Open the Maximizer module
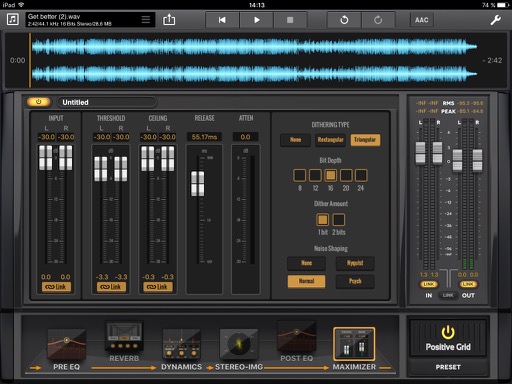Viewport: 512px width, 384px height. [354, 349]
